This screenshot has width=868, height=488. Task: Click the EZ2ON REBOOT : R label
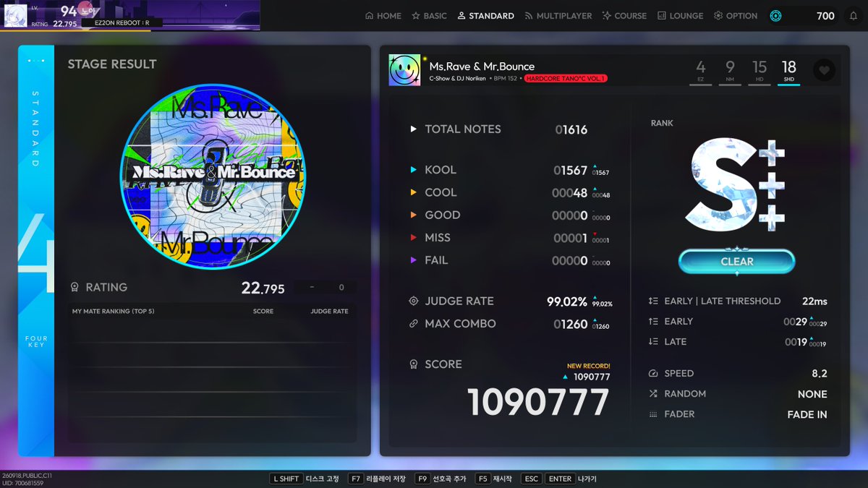click(x=122, y=23)
